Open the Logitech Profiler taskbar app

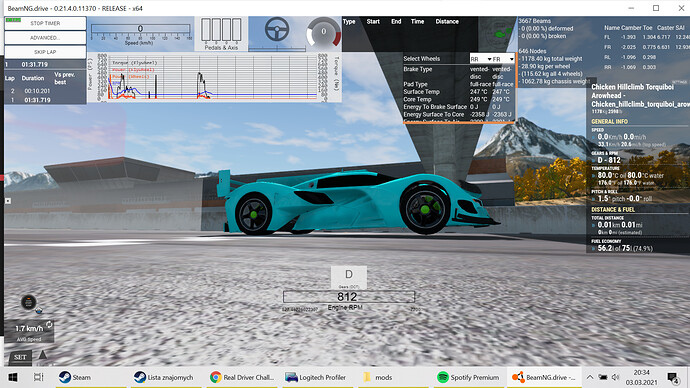tap(316, 377)
